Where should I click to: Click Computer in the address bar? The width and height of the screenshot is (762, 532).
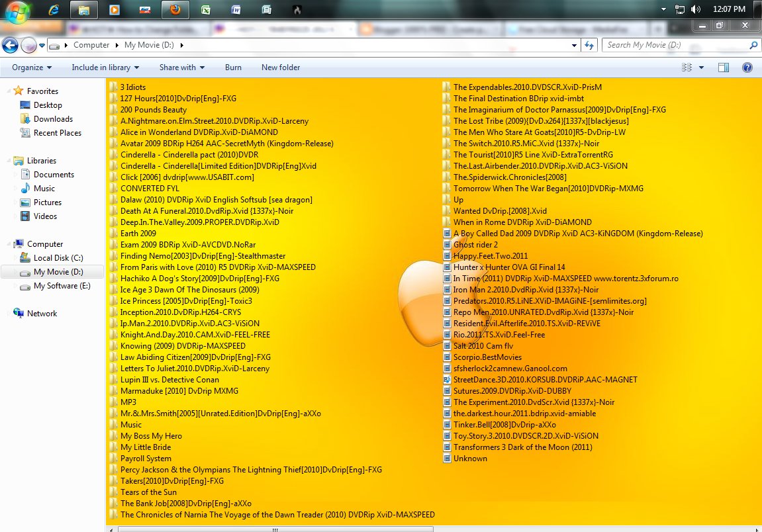(x=91, y=45)
